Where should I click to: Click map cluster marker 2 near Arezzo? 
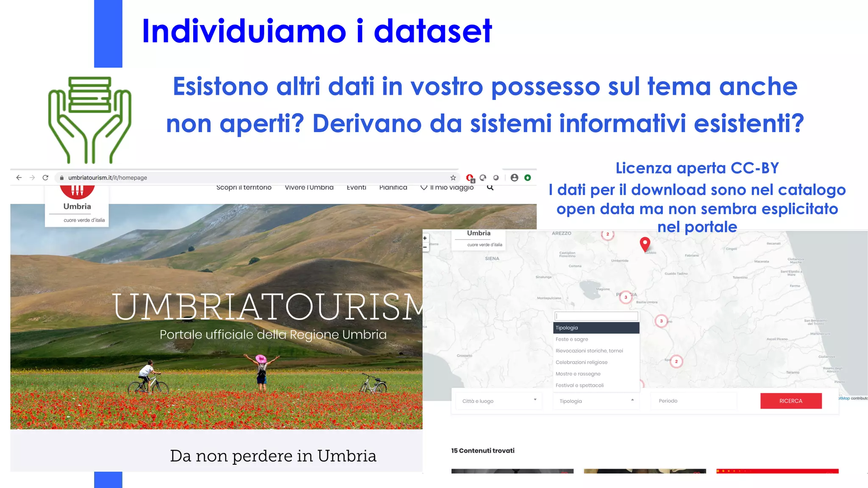607,235
